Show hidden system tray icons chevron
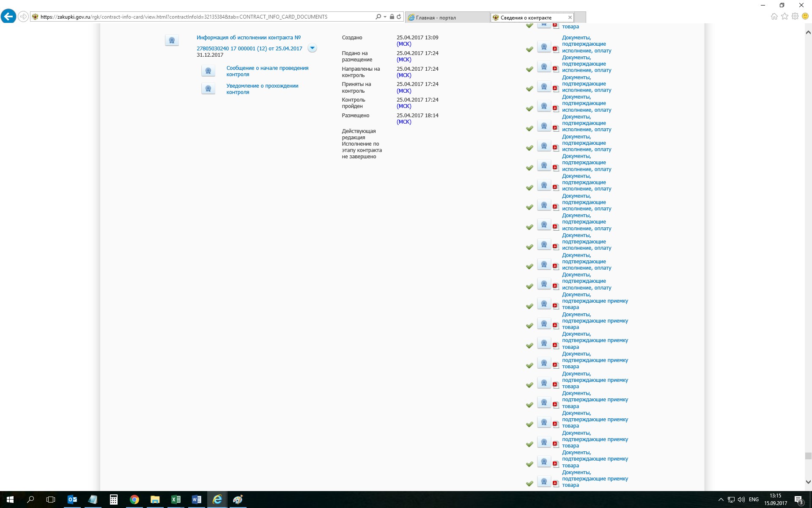812x508 pixels. pos(721,500)
